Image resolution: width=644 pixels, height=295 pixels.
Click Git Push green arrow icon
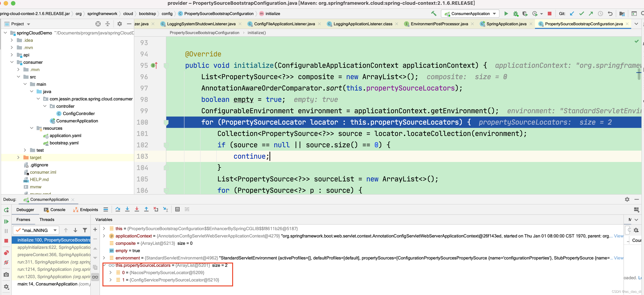(x=591, y=14)
